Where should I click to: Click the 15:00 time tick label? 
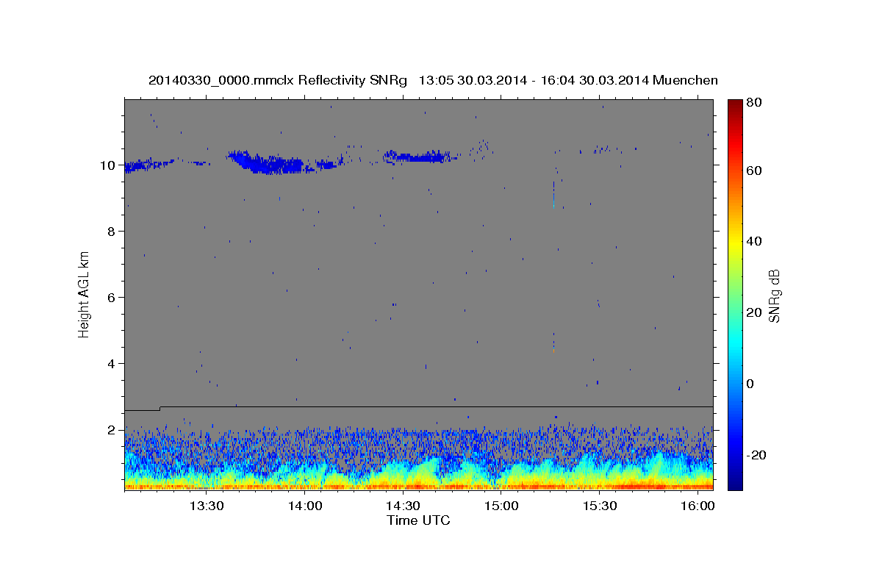coord(501,506)
